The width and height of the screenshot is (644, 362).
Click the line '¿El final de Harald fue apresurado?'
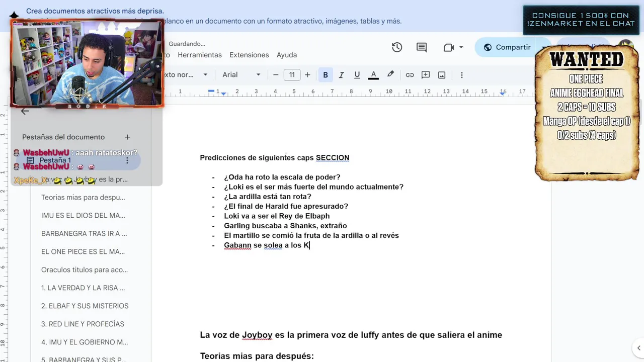286,206
